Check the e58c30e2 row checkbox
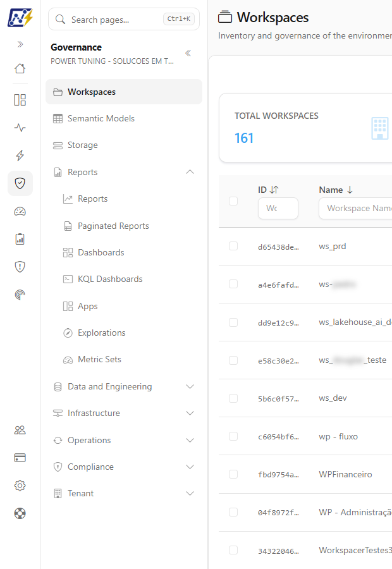Image resolution: width=392 pixels, height=569 pixels. coord(233,360)
